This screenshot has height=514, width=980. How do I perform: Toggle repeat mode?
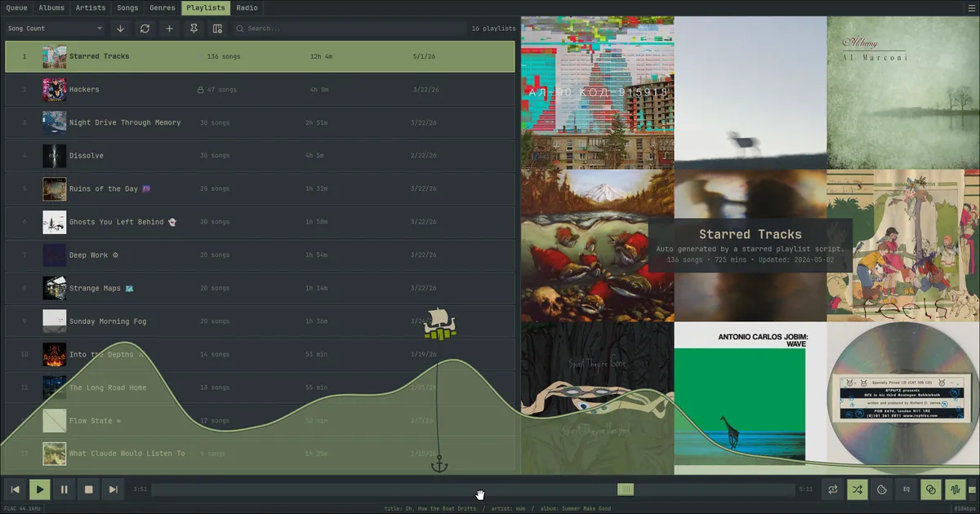pyautogui.click(x=833, y=490)
